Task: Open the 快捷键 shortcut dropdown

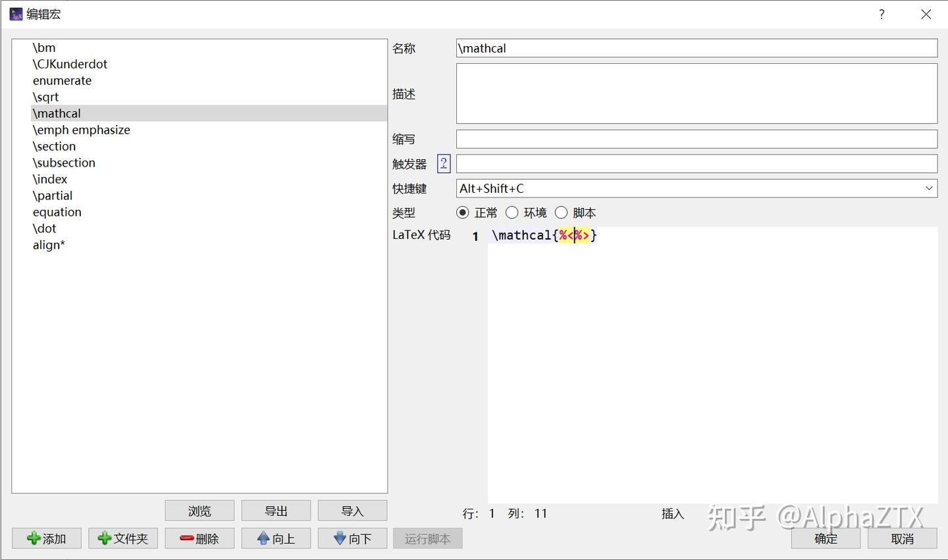Action: 930,188
